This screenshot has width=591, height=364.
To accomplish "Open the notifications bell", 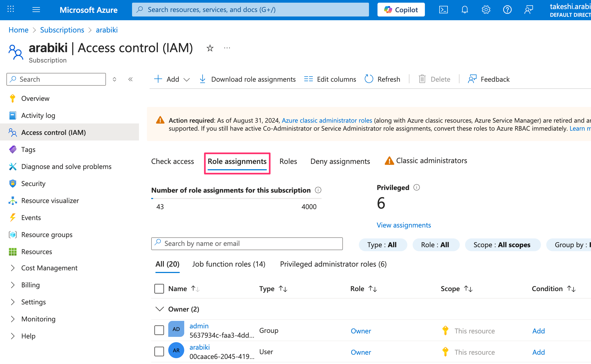I will pyautogui.click(x=465, y=10).
